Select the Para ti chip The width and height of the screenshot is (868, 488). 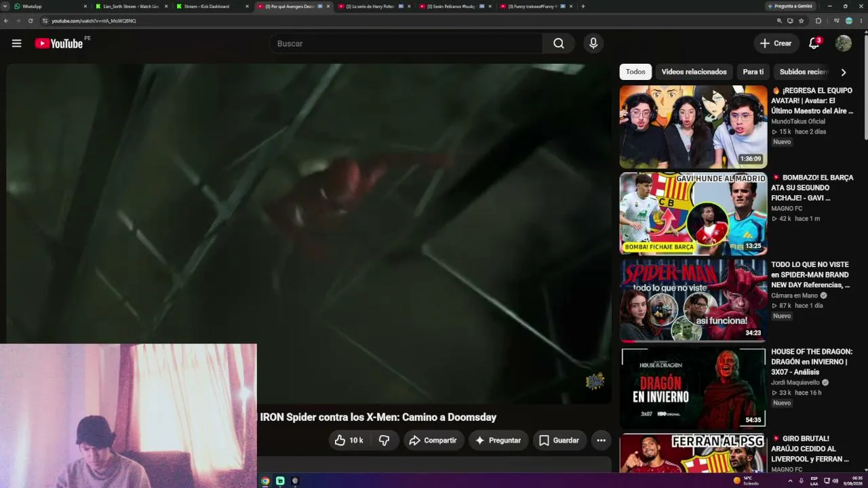753,72
